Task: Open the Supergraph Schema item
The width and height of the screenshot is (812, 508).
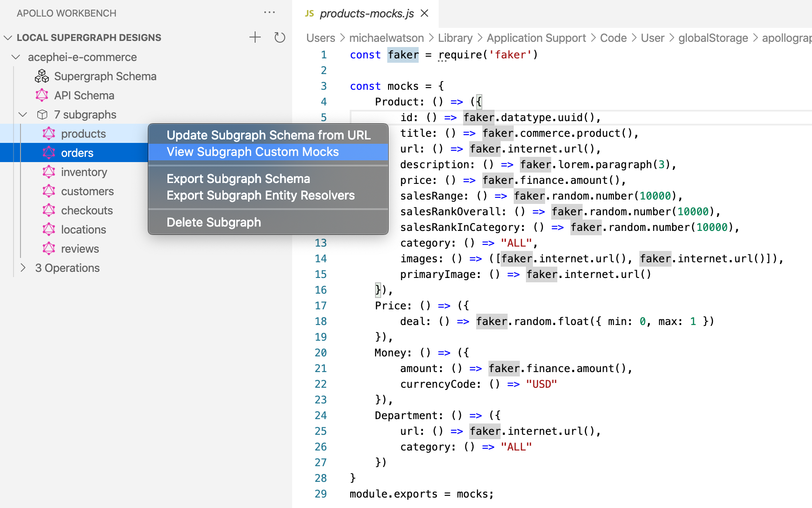Action: pyautogui.click(x=105, y=76)
